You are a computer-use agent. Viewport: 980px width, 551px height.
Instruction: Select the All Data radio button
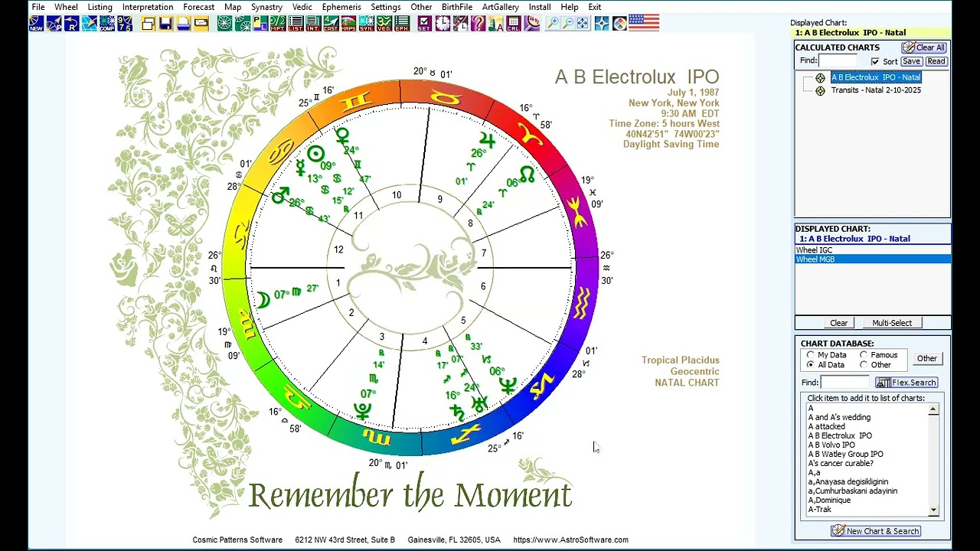[x=811, y=365]
